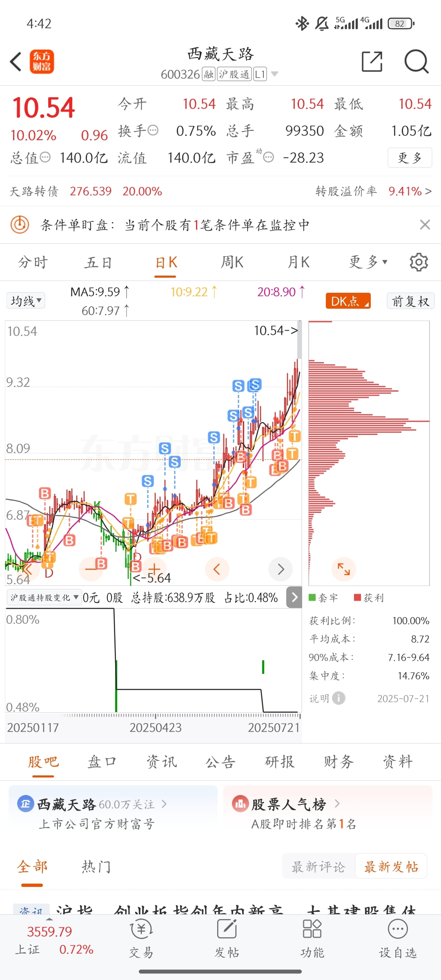Tap 股票人气榜 chart icon

[240, 804]
